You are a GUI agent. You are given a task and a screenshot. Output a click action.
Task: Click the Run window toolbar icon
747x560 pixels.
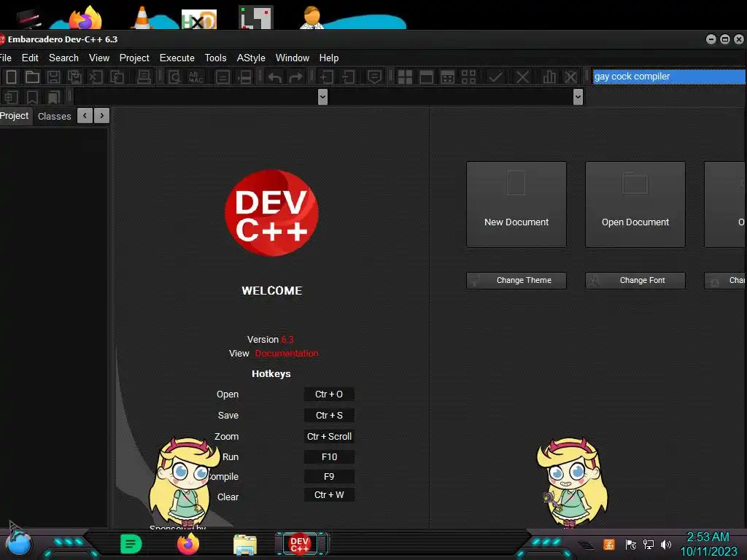pyautogui.click(x=426, y=77)
